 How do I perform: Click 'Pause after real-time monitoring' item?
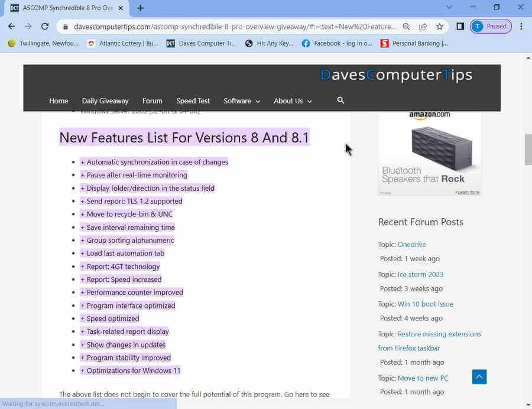point(134,175)
